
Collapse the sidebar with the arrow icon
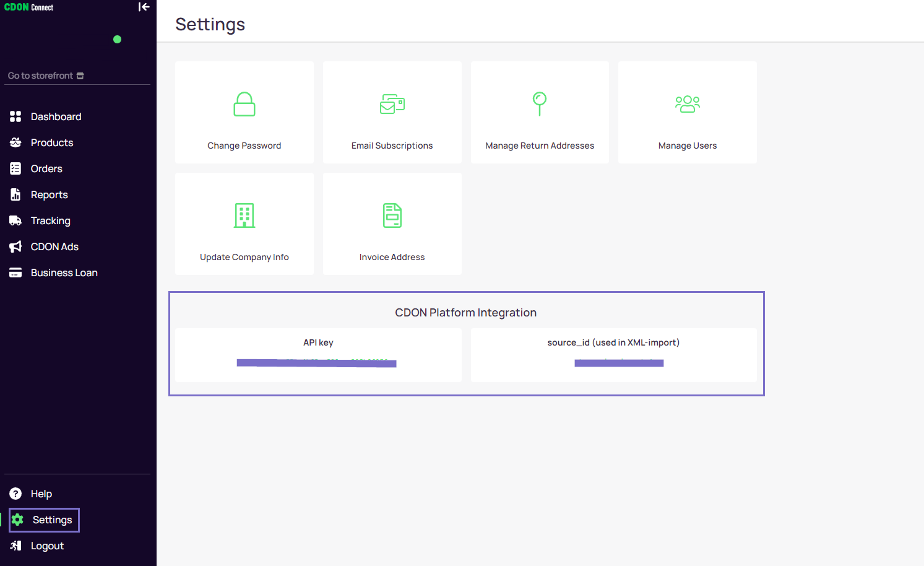click(144, 7)
